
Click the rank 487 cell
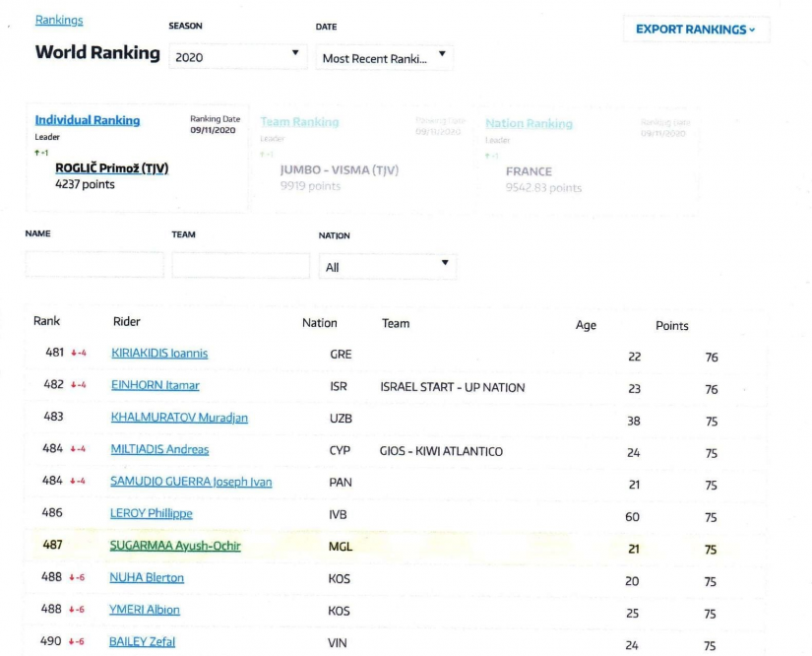(53, 545)
